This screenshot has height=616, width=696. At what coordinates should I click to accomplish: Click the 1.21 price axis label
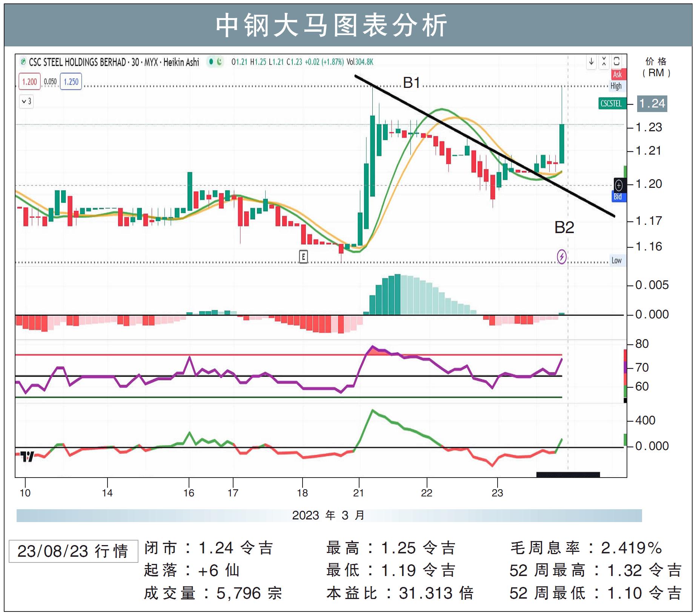[x=649, y=151]
